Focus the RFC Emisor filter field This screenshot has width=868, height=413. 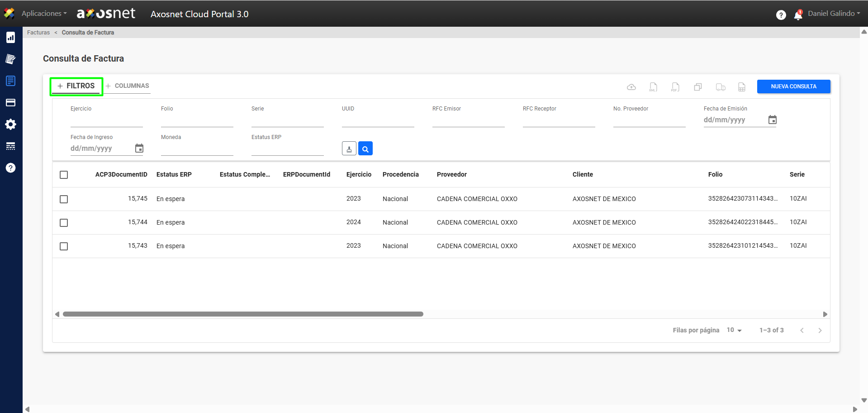point(469,120)
